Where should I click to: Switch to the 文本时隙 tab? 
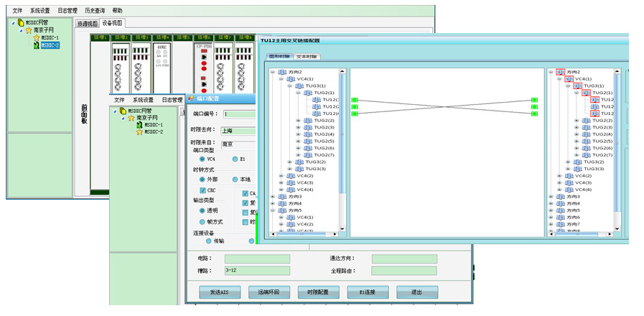point(306,56)
